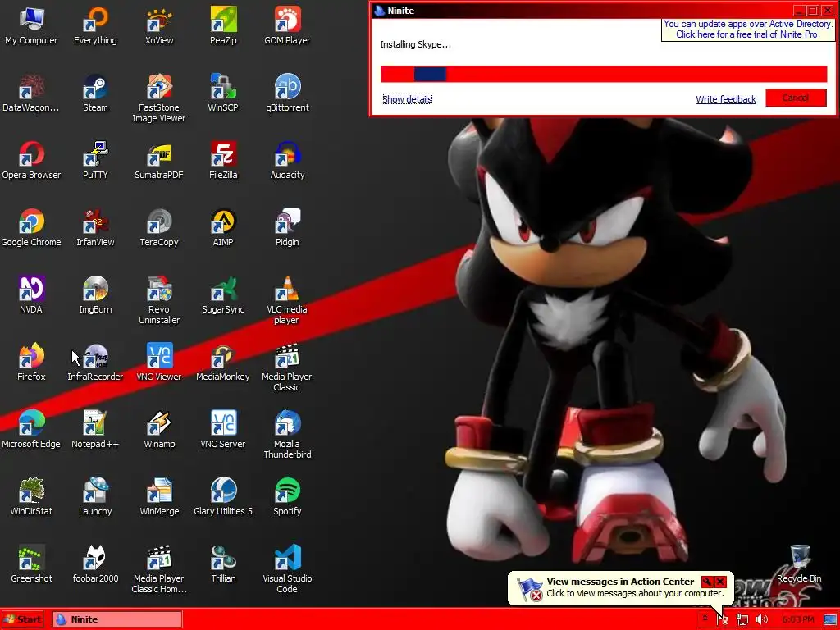Select the Spotify desktop shortcut

pos(287,496)
